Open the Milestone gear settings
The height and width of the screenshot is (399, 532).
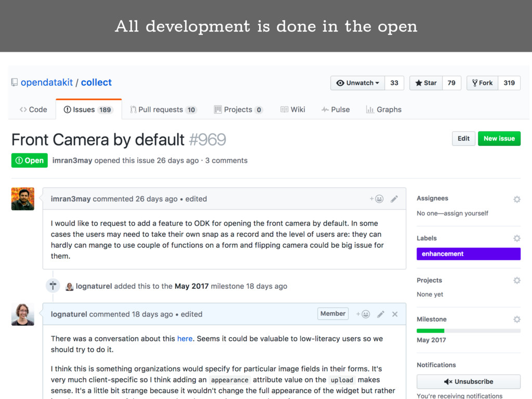tap(517, 320)
